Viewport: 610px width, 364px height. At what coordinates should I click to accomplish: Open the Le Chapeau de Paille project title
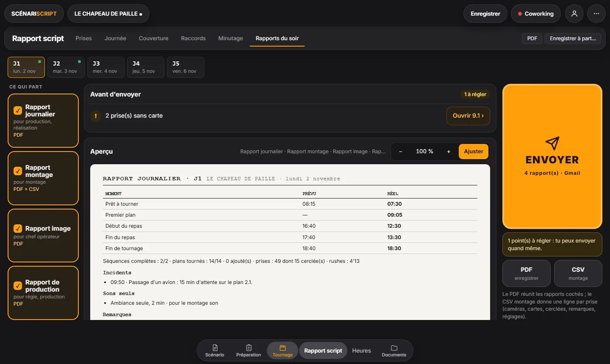(x=108, y=14)
